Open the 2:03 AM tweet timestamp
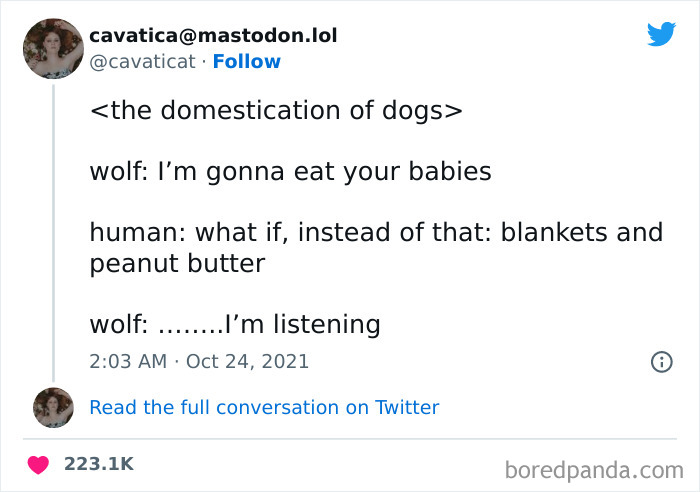Image resolution: width=700 pixels, height=492 pixels. [x=127, y=361]
